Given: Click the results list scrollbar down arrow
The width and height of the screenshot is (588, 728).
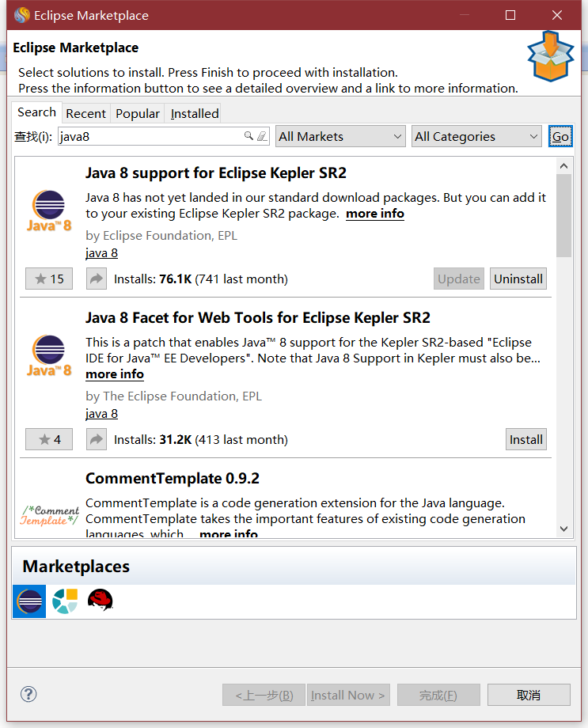Looking at the screenshot, I should click(x=563, y=529).
